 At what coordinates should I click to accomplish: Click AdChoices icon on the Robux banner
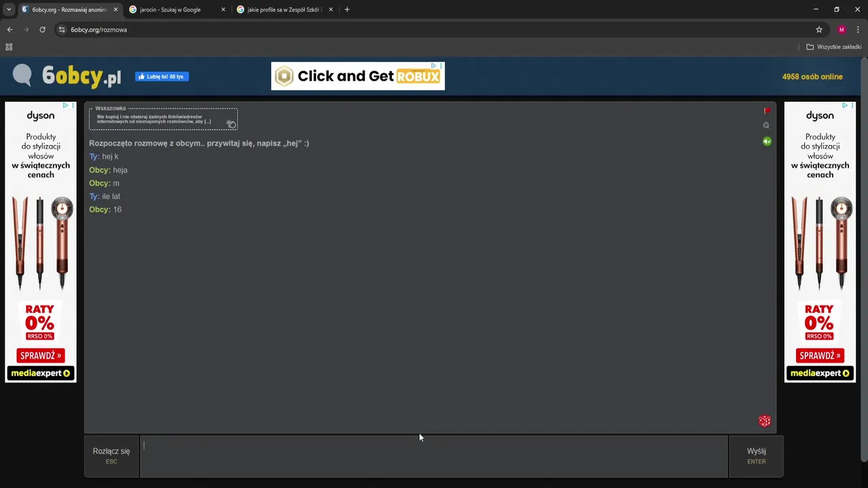coord(434,66)
